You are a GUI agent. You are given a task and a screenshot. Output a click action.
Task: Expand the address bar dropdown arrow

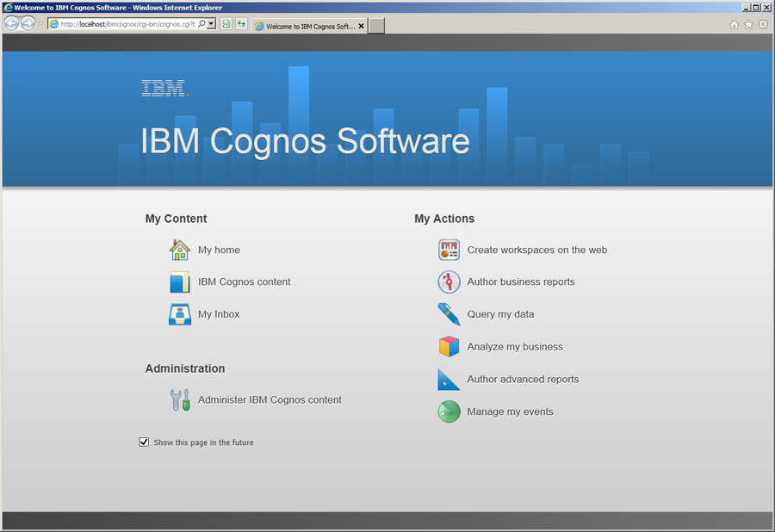tap(212, 24)
